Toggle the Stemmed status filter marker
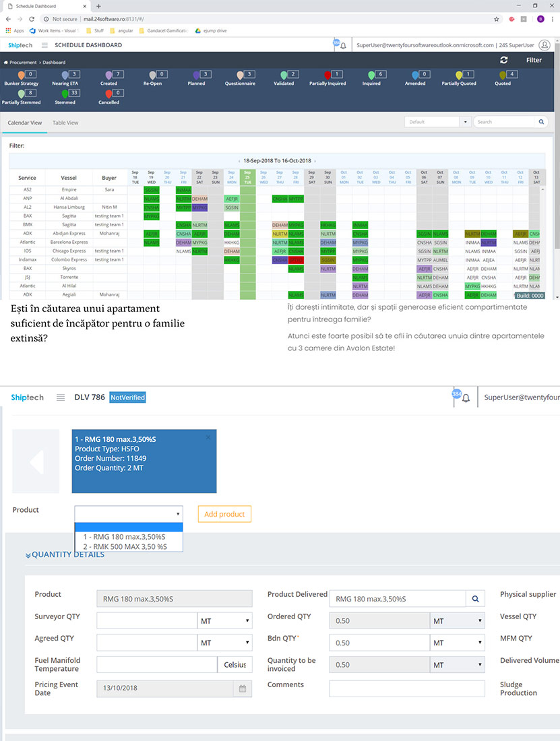This screenshot has height=741, width=560. (65, 94)
